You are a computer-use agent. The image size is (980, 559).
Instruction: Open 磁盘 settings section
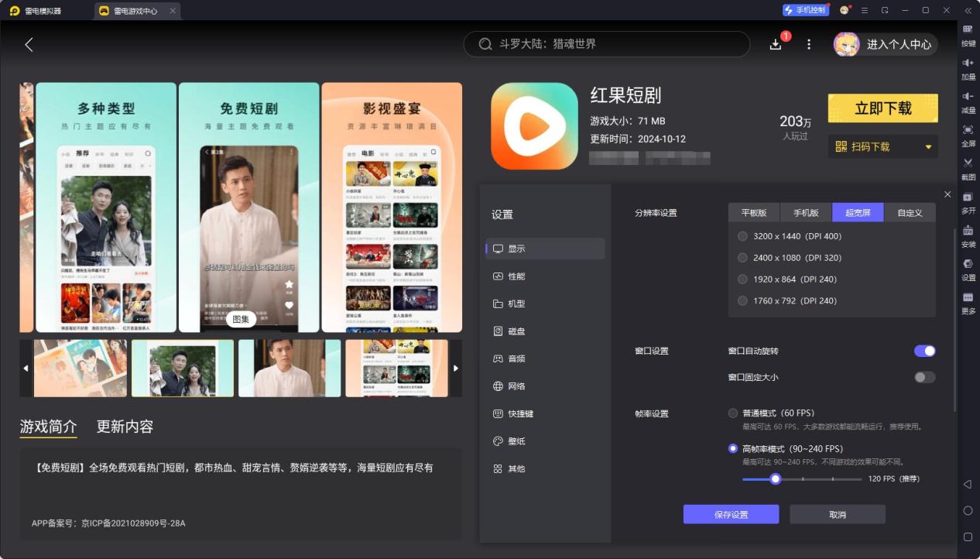pyautogui.click(x=545, y=331)
